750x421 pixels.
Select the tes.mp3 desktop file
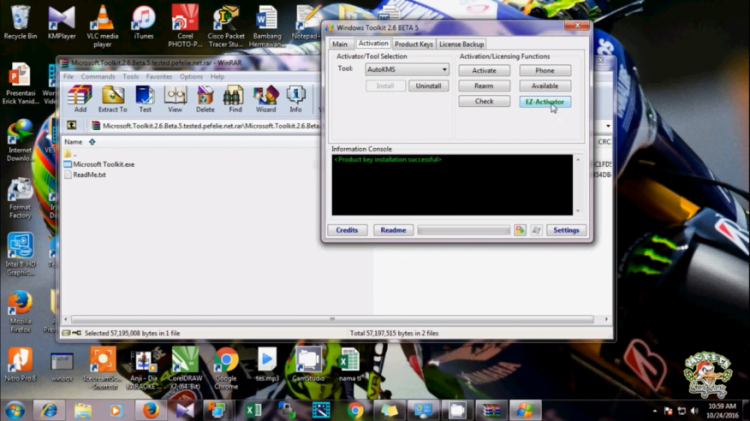(x=267, y=365)
